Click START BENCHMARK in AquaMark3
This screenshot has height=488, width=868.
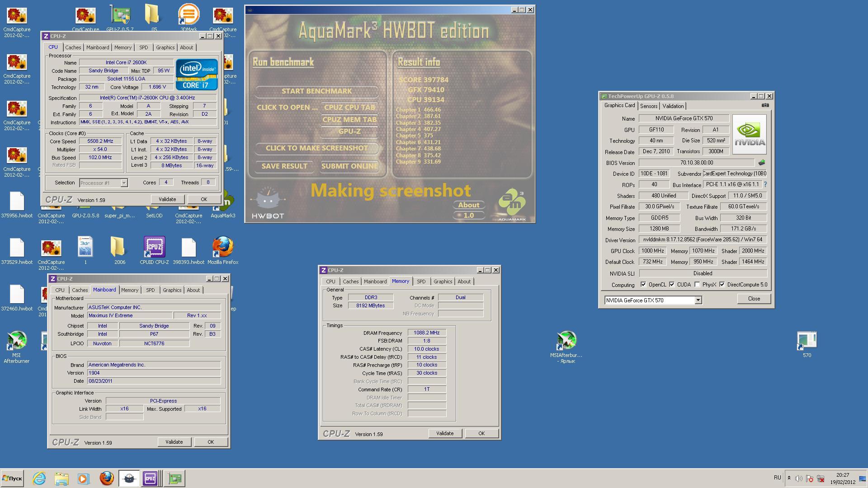316,91
